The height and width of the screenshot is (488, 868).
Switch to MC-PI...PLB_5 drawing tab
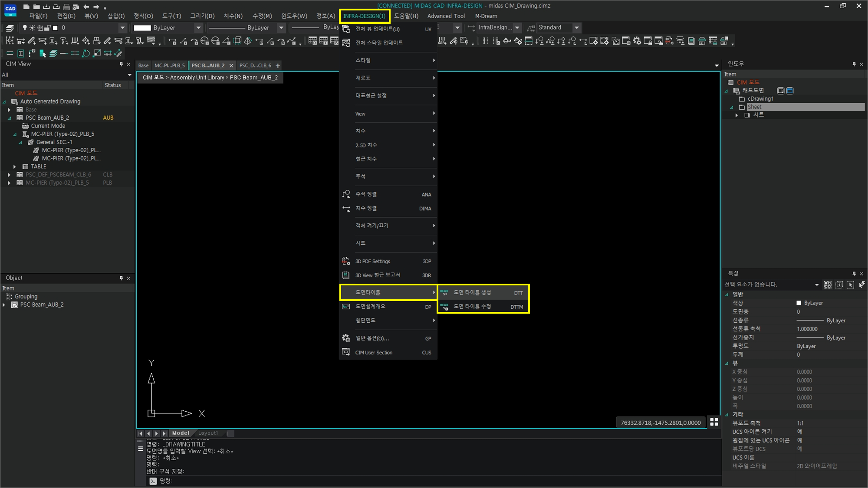point(169,66)
